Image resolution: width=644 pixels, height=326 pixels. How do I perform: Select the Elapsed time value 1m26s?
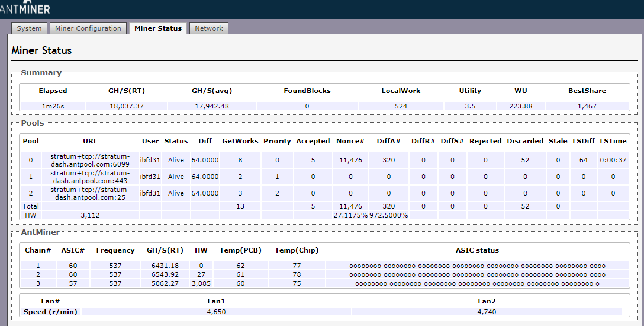53,106
